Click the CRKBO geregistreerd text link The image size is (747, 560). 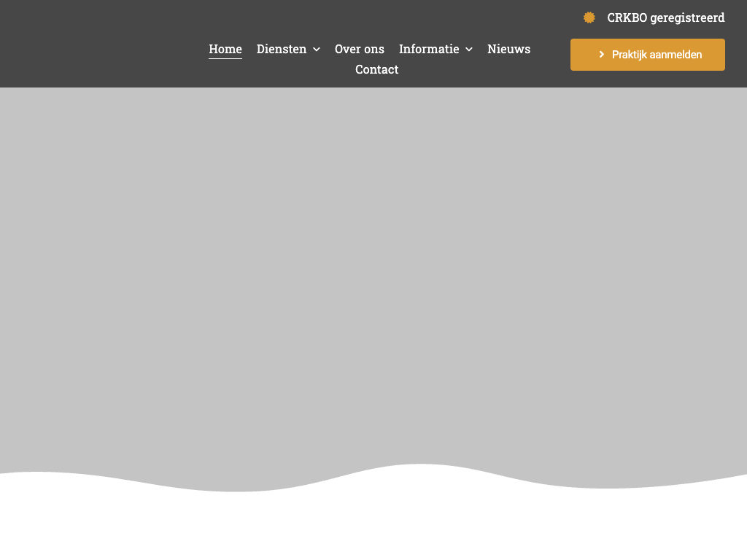tap(665, 17)
